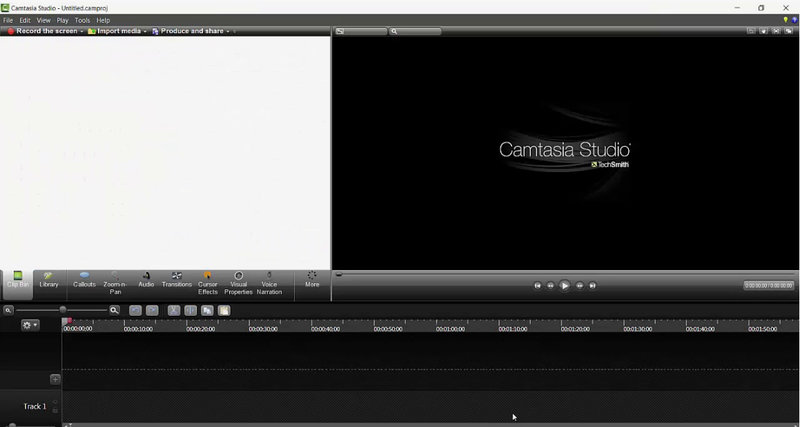Click the yellow lightbulb tips icon
Image resolution: width=800 pixels, height=427 pixels.
pos(786,20)
